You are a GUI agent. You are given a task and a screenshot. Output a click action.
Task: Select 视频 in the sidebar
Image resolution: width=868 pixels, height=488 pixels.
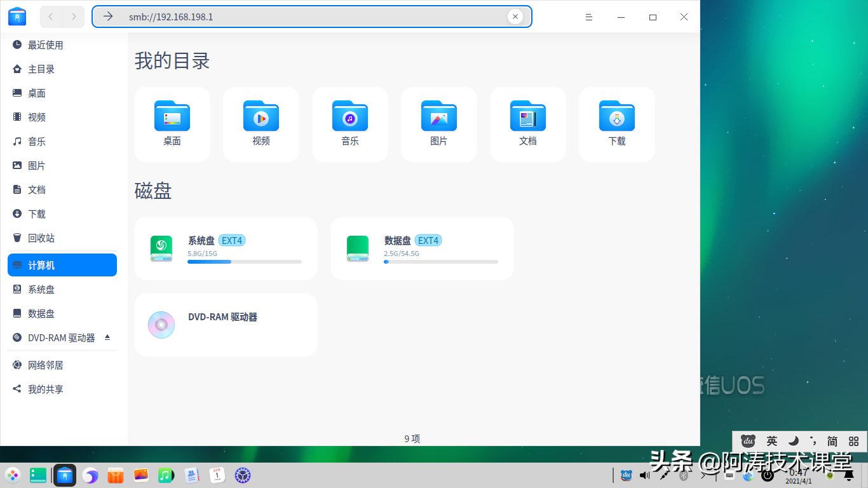[62, 118]
